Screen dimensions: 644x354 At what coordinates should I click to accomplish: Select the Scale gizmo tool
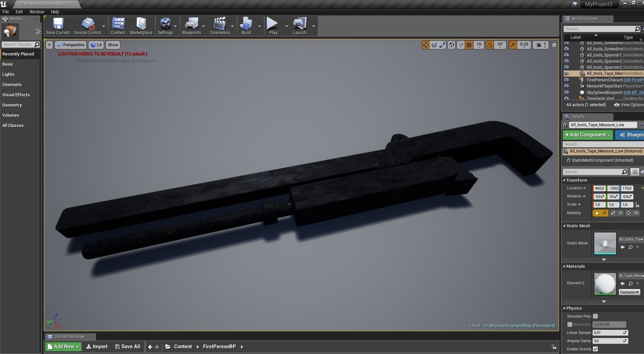442,45
